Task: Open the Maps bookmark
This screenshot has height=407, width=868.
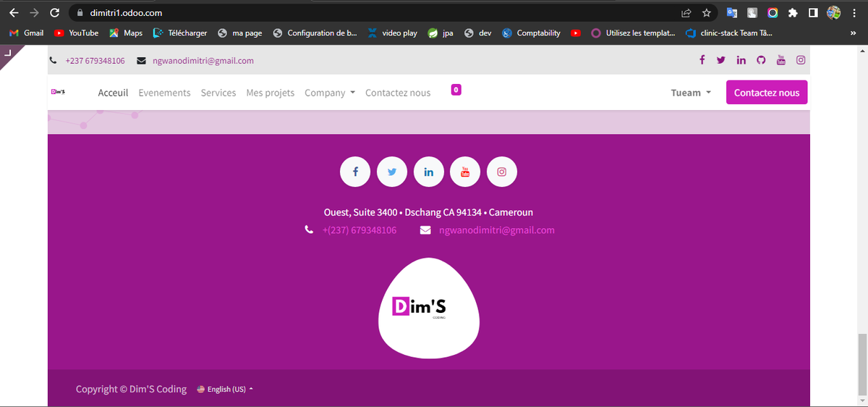Action: click(x=126, y=33)
